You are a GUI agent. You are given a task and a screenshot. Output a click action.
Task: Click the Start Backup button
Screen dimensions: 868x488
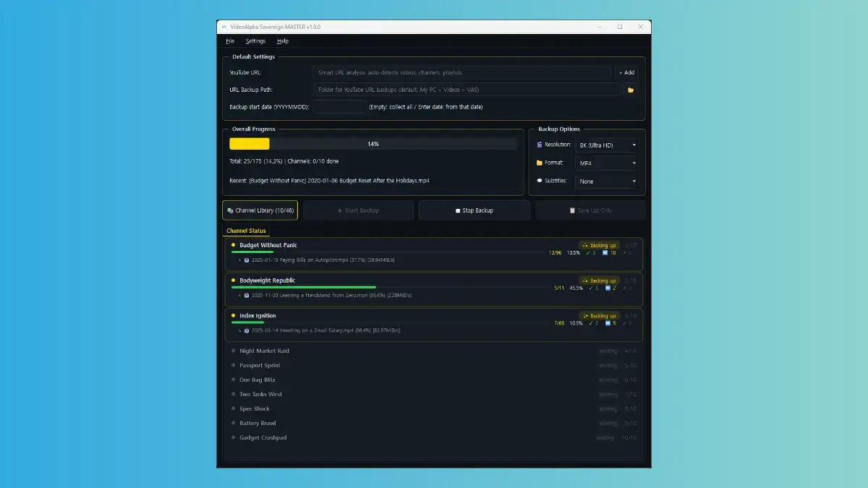coord(358,210)
